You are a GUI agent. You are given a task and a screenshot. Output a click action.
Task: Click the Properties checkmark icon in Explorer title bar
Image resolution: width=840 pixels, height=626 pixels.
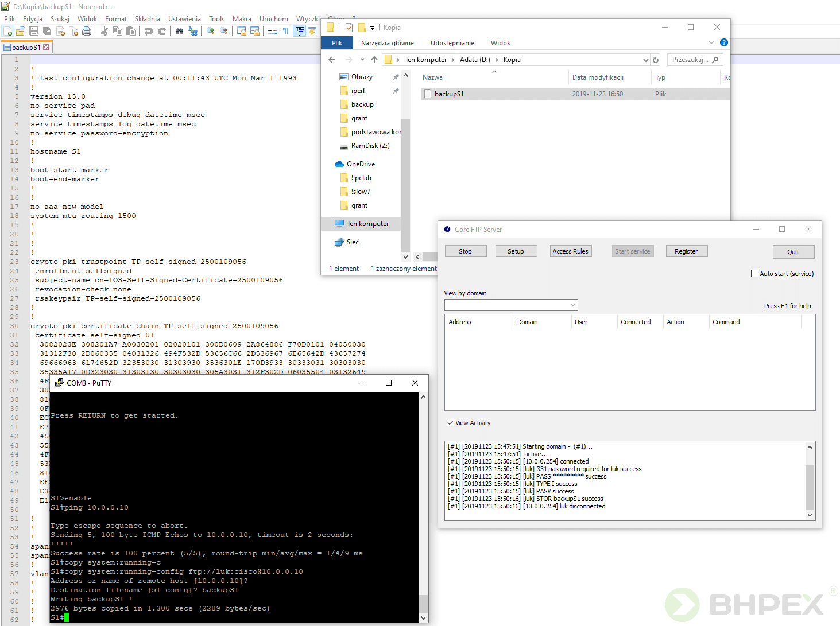pos(349,28)
